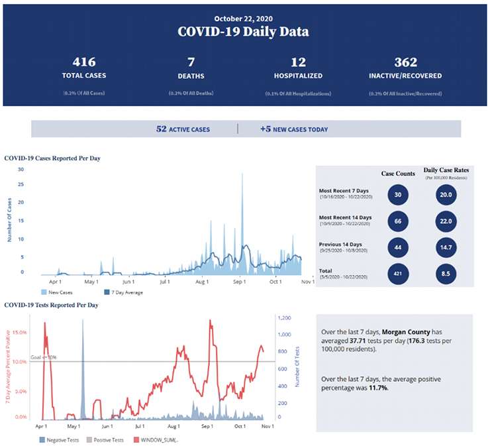Screen dimensions: 490x448
Task: Click the daily case rate circle 14.7
Action: pyautogui.click(x=446, y=247)
